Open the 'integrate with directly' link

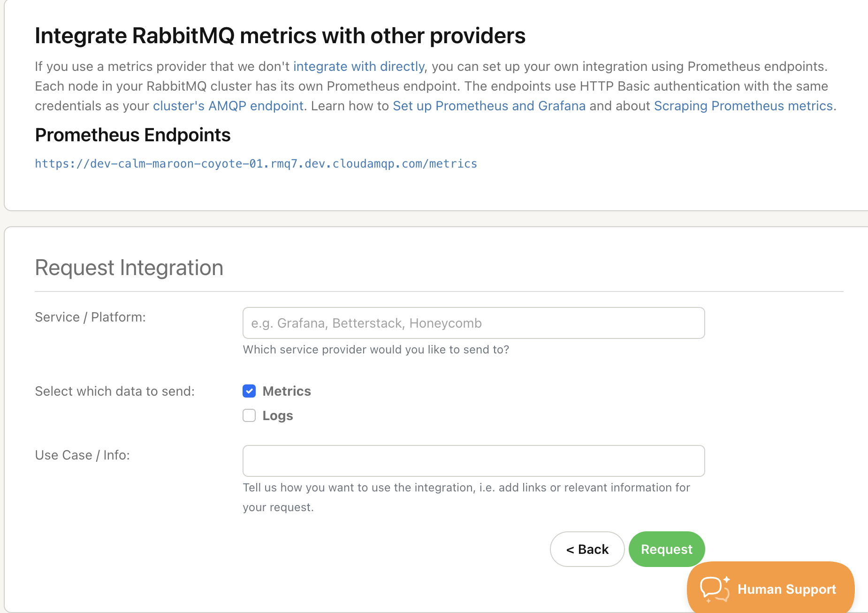tap(358, 67)
